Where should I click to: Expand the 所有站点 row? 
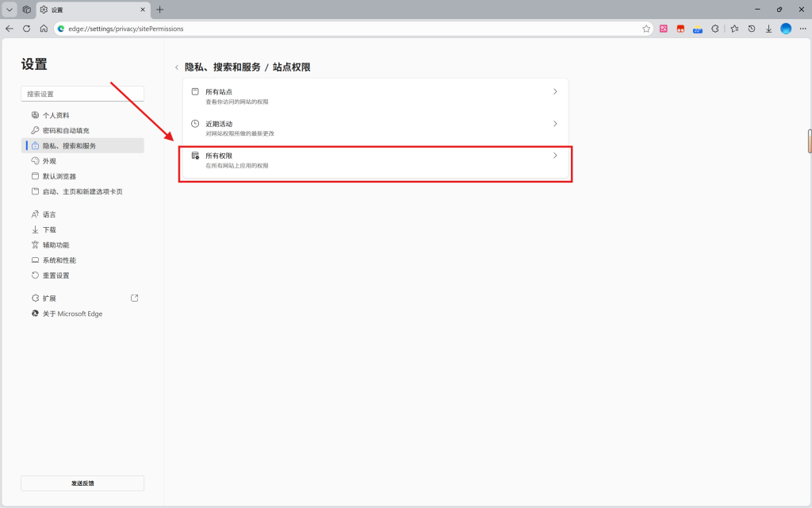pos(375,96)
